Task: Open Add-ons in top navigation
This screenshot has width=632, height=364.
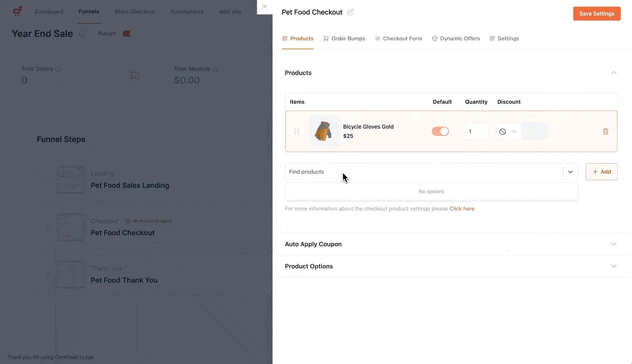Action: tap(230, 12)
